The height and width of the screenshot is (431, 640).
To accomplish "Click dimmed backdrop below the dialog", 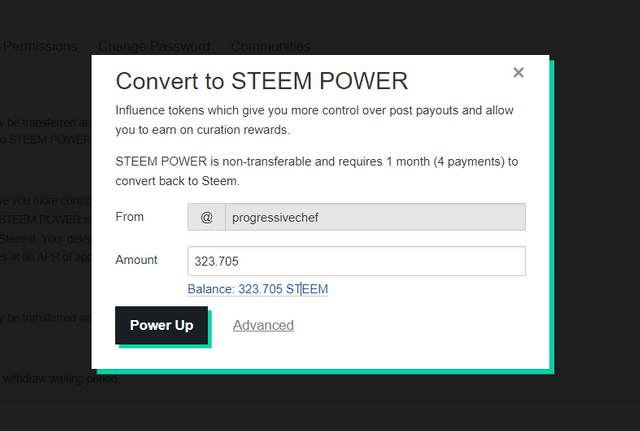I will (x=320, y=402).
